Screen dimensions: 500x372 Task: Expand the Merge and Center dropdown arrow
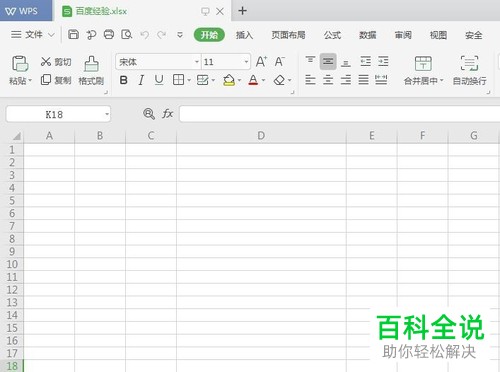442,80
